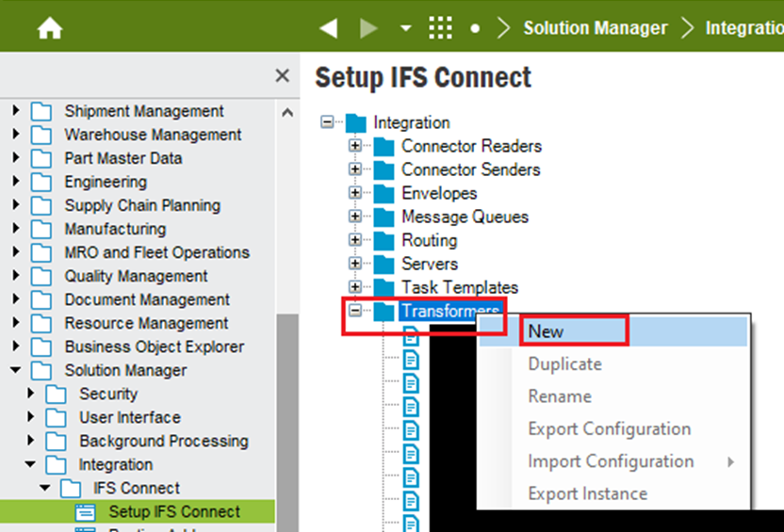Choose New from the context menu

(x=613, y=331)
